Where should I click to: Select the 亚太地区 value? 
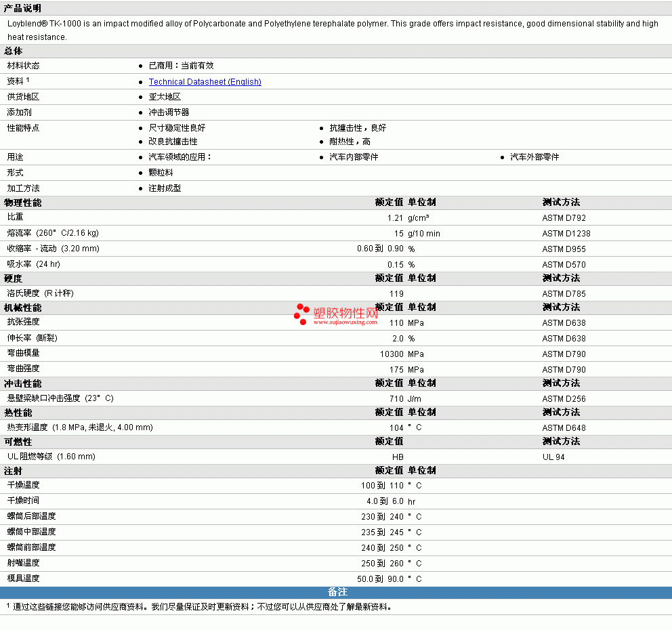click(165, 97)
